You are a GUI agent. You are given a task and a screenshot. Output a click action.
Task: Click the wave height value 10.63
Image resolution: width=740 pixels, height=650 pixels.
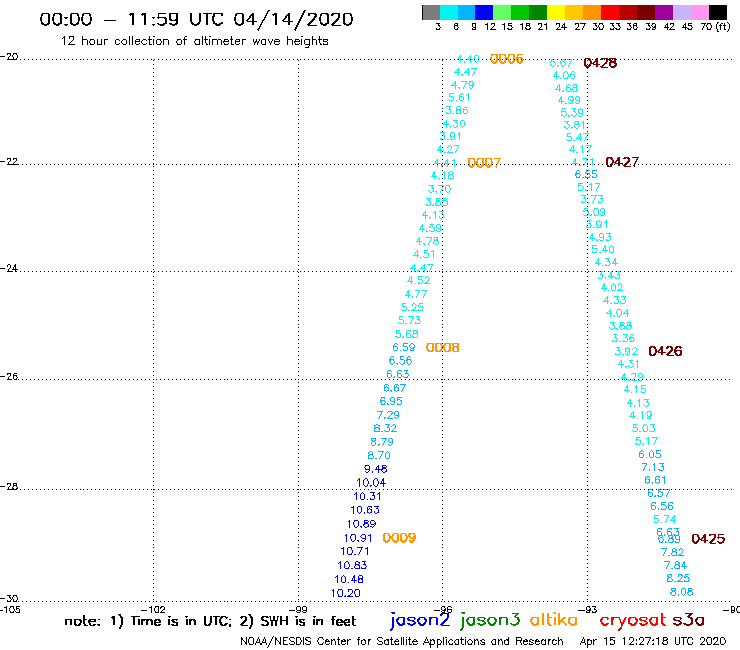[x=365, y=510]
